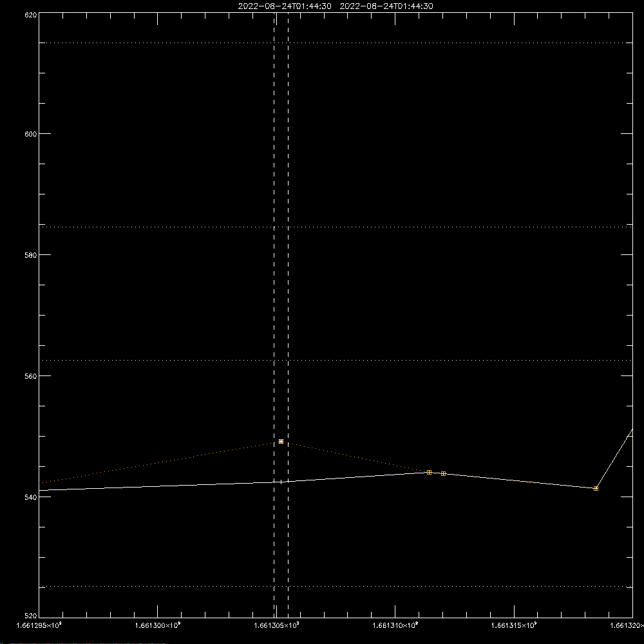Click the y-axis label 620

(31, 15)
